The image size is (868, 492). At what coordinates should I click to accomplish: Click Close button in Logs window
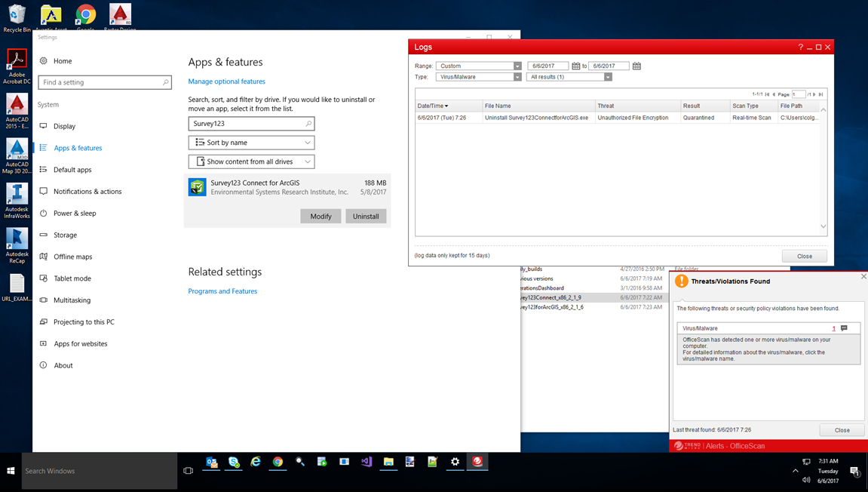805,256
